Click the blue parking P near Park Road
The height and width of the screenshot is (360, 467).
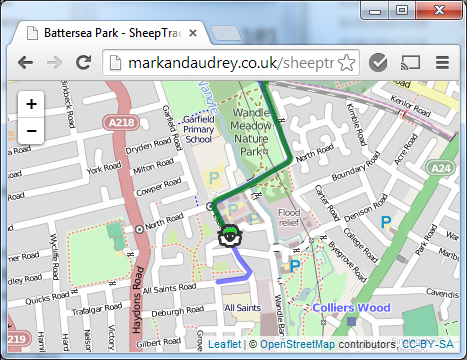coord(385,221)
